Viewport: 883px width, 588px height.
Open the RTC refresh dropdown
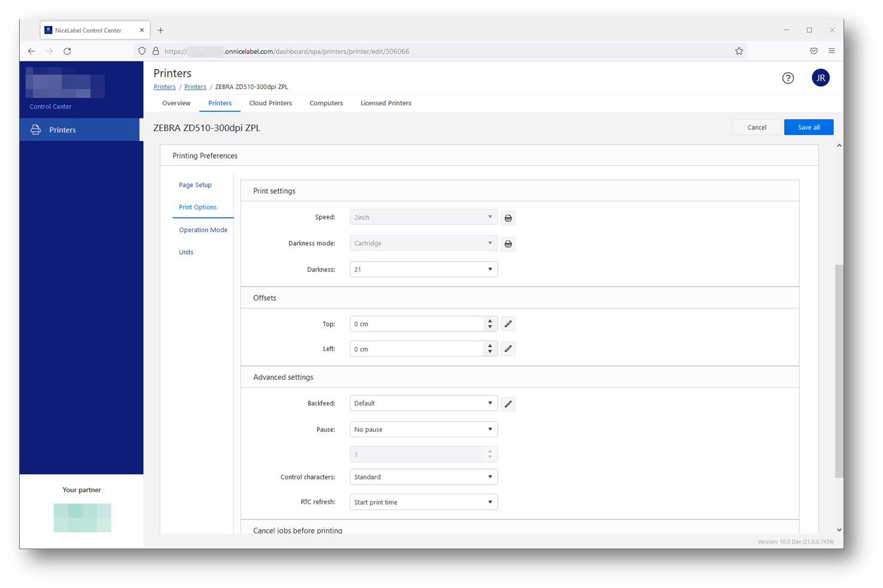click(423, 502)
